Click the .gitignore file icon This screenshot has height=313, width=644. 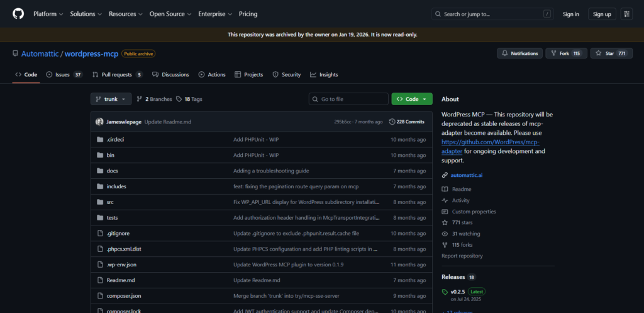pyautogui.click(x=100, y=233)
